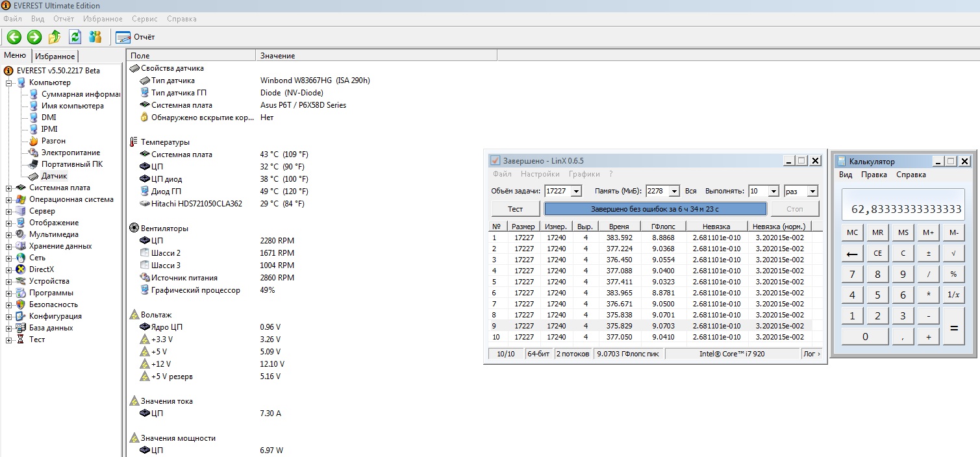Open the Графики menu in LinX
The image size is (980, 457).
584,174
